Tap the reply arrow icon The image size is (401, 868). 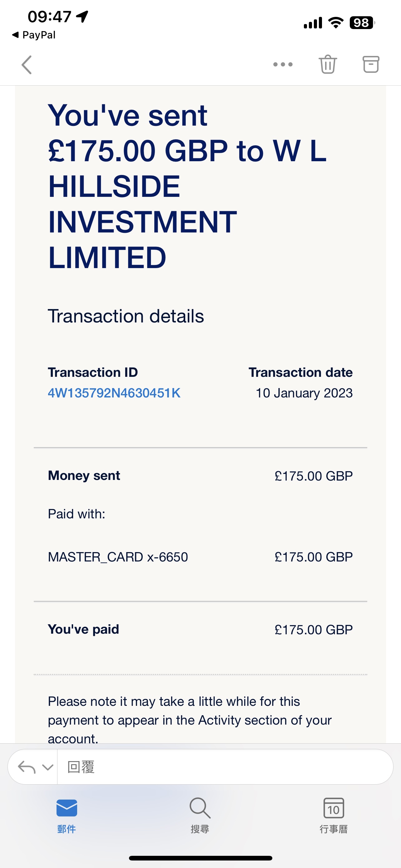[x=27, y=767]
